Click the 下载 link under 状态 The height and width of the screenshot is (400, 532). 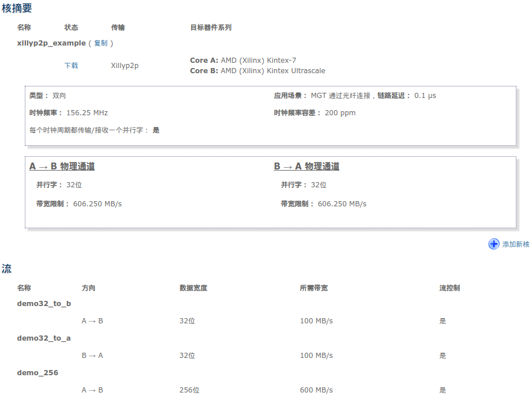click(71, 66)
